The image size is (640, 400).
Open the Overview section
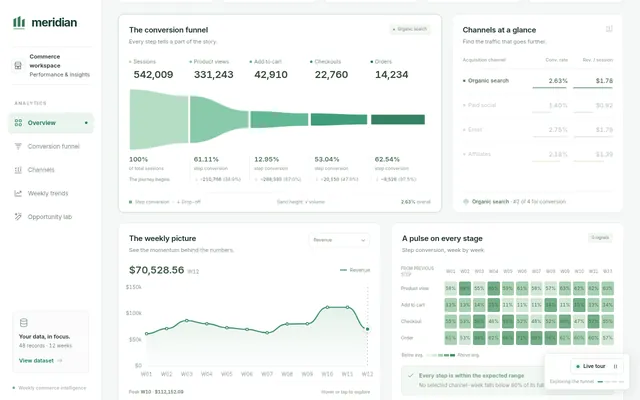point(51,123)
